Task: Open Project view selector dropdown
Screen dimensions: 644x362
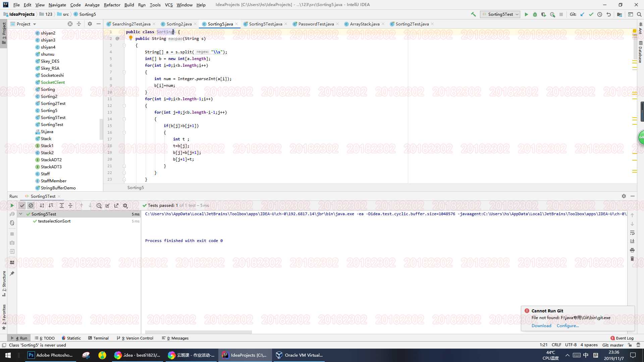Action: tap(23, 24)
